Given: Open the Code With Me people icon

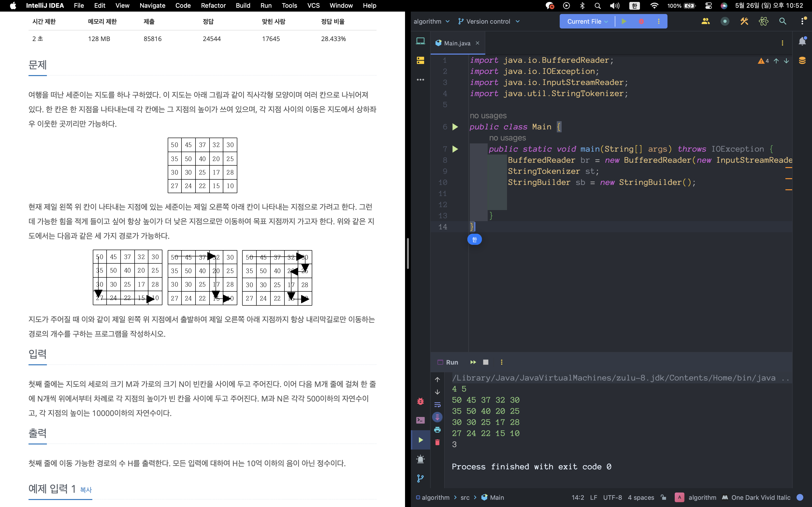Looking at the screenshot, I should coord(705,21).
